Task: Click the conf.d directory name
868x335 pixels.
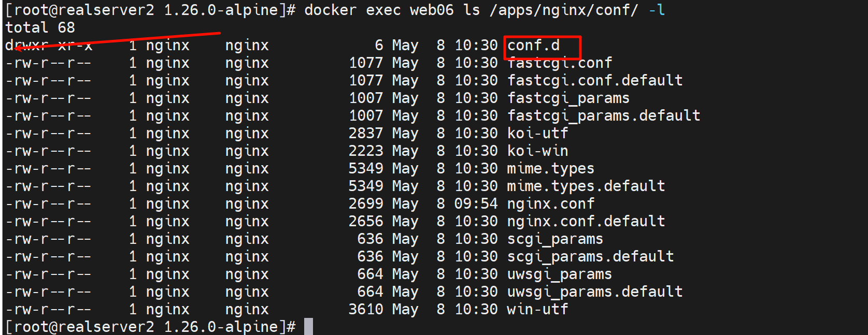Action: 533,46
